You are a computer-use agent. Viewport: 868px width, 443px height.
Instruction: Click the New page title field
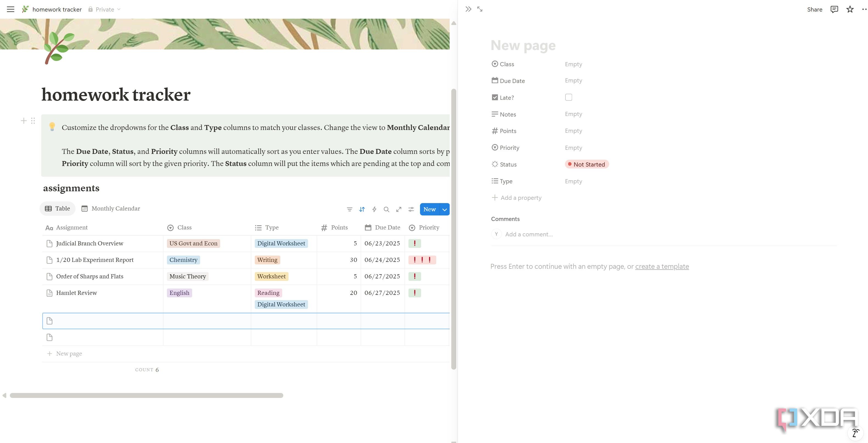523,45
